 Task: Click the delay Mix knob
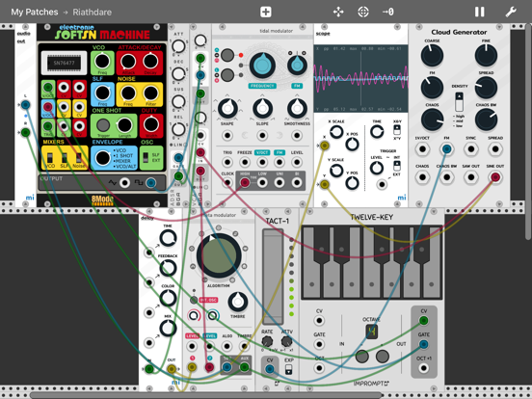[168, 328]
